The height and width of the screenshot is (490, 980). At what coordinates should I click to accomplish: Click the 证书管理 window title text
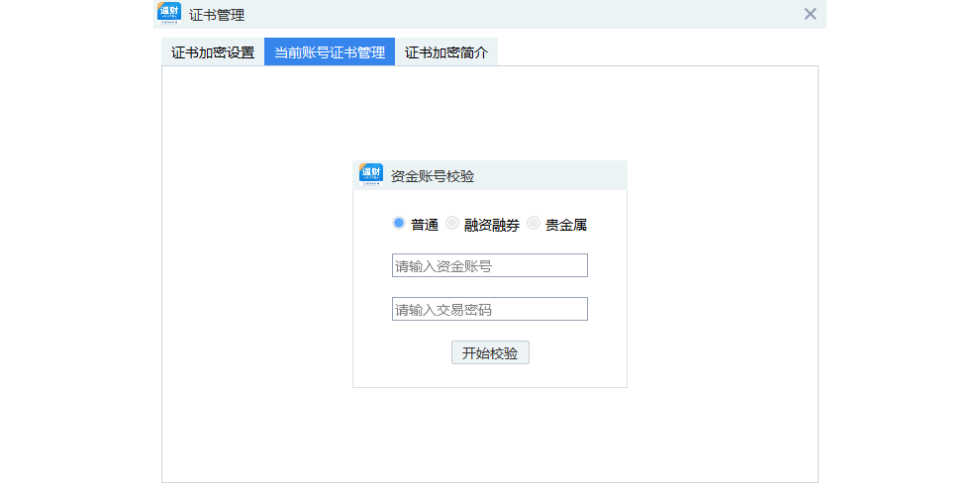(217, 15)
